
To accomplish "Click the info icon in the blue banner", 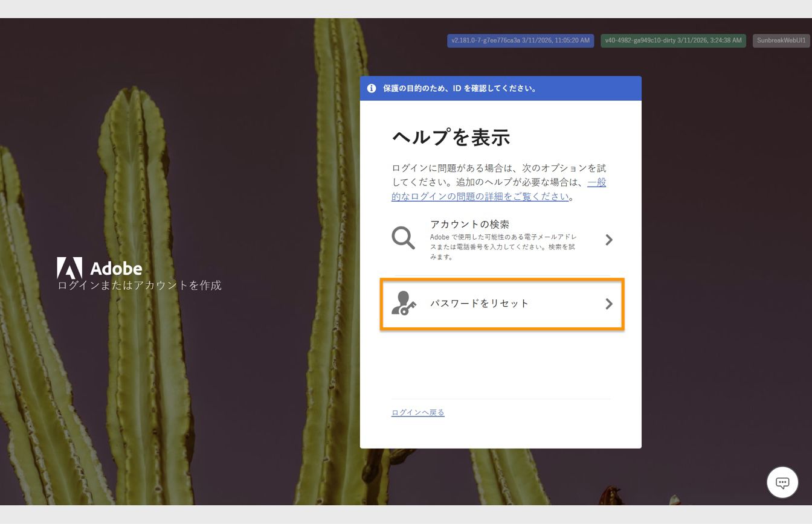I will click(371, 88).
